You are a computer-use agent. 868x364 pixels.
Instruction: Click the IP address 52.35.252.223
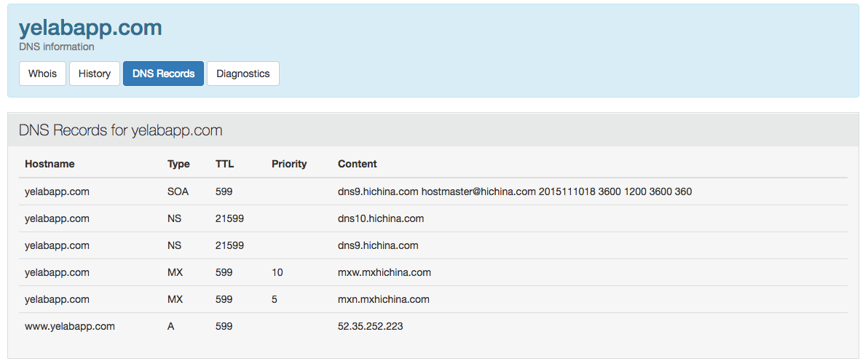coord(371,326)
